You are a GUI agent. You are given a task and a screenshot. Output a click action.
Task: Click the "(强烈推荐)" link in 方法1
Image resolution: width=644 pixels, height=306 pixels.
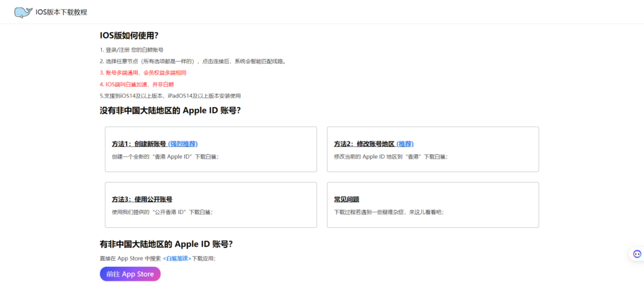[183, 144]
